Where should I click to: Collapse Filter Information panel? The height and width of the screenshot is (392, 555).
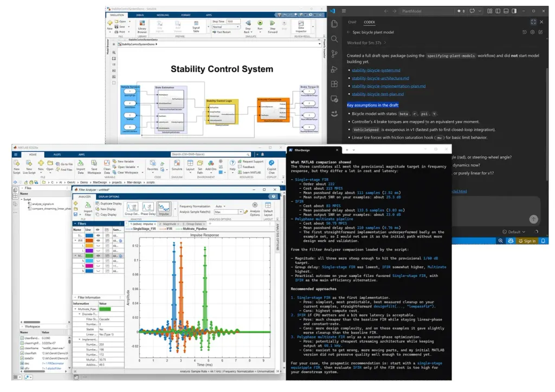pyautogui.click(x=75, y=298)
